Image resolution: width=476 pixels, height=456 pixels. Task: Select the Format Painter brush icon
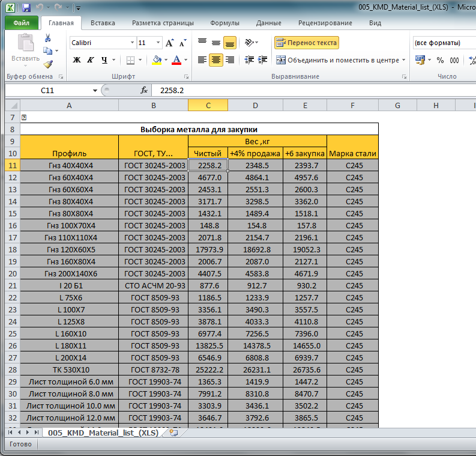(x=48, y=64)
